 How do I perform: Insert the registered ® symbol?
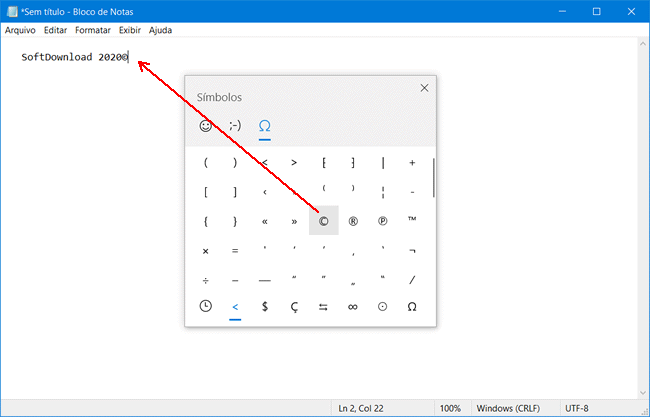[353, 221]
